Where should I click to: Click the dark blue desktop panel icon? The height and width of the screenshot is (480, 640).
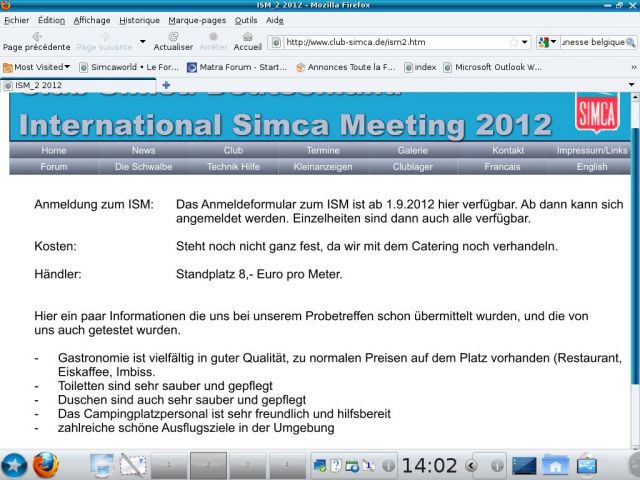(x=524, y=465)
